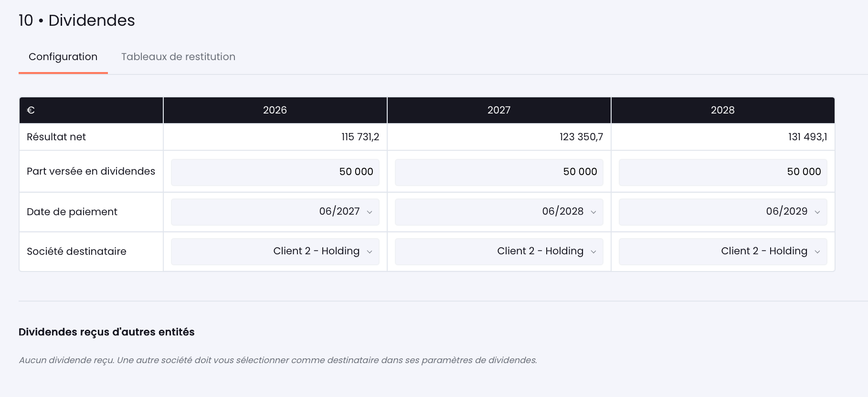Screen dimensions: 868x397
Task: Expand the 2026 recipient company dropdown
Action: pyautogui.click(x=275, y=251)
